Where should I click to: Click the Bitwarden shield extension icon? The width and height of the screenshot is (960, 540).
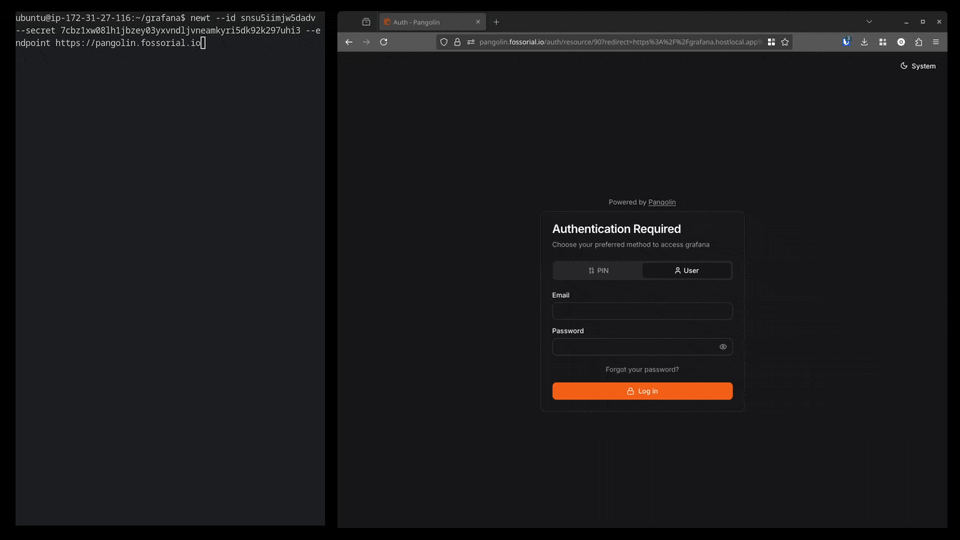pyautogui.click(x=846, y=42)
